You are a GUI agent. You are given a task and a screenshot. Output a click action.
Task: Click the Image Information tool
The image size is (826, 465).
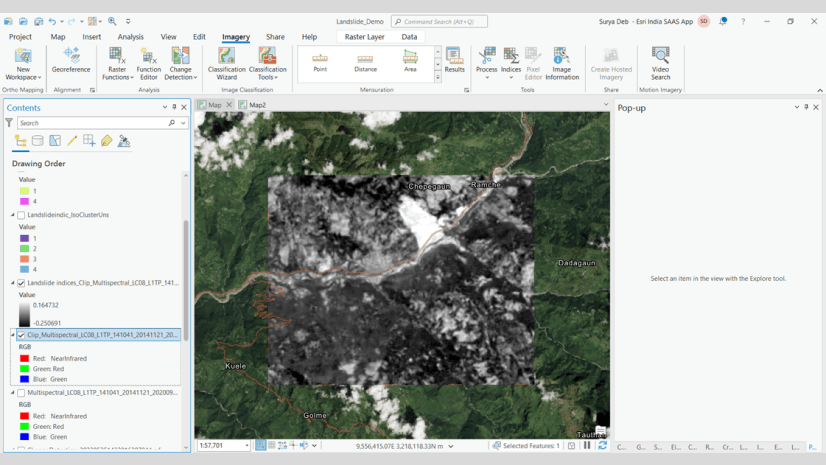[x=561, y=62]
